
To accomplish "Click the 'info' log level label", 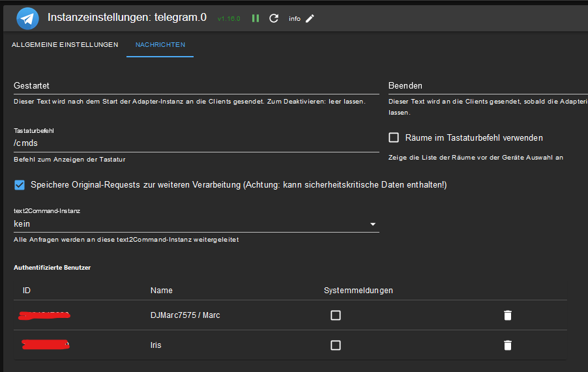I will click(295, 19).
